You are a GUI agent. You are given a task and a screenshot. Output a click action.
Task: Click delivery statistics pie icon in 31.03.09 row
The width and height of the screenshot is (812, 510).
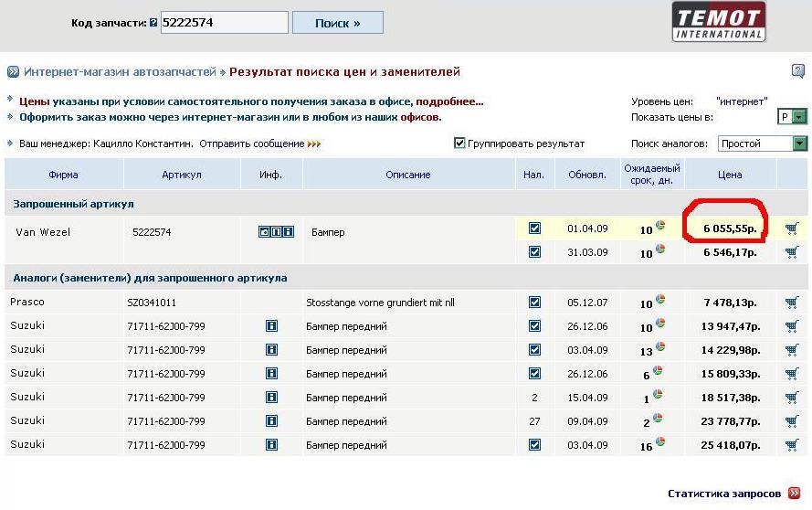(660, 249)
